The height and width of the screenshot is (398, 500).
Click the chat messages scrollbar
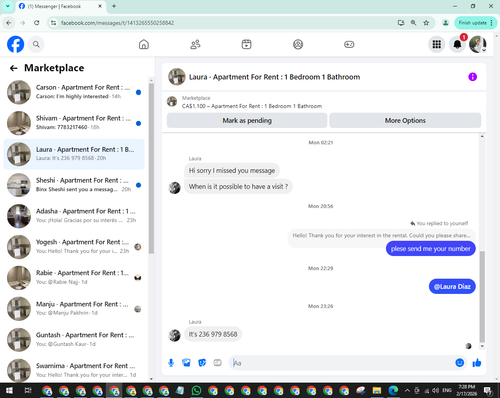(482, 297)
